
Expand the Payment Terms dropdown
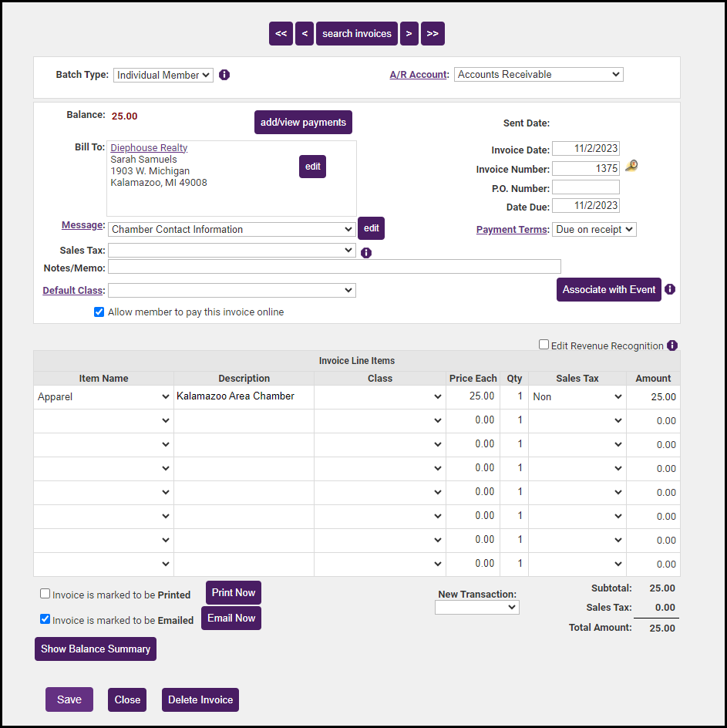(x=594, y=230)
